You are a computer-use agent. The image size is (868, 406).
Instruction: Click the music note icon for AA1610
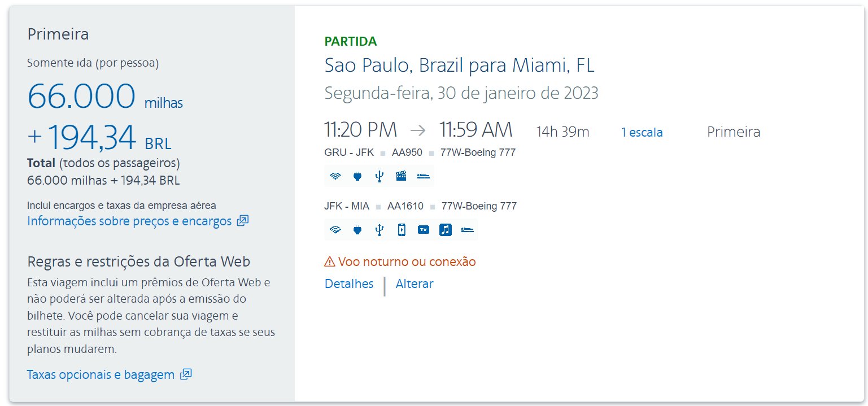(x=445, y=230)
